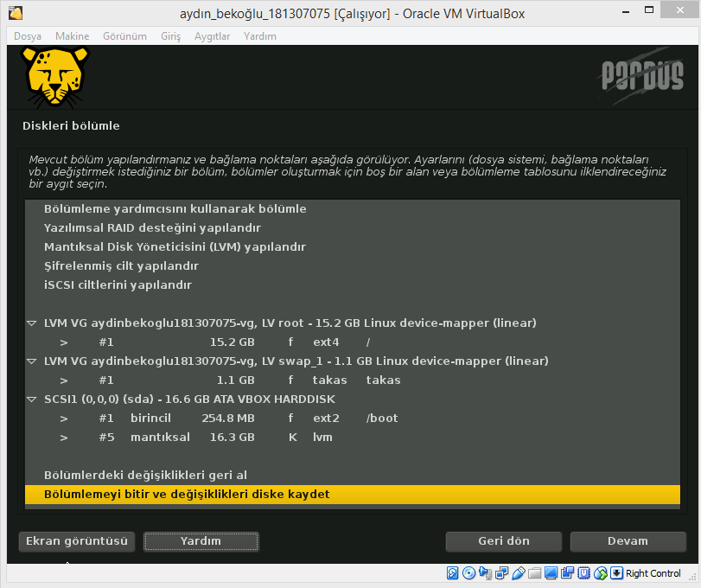Click the display settings status icon

pos(551,572)
